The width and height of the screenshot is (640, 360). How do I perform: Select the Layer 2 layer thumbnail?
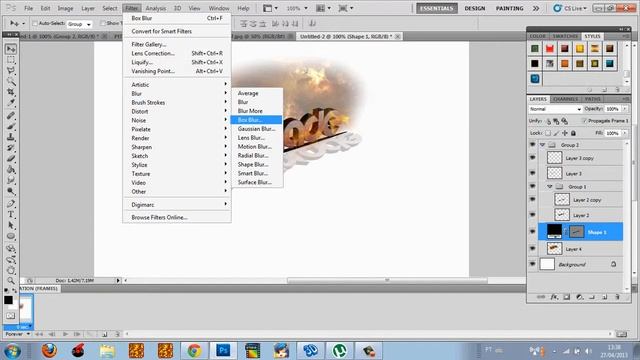(562, 215)
